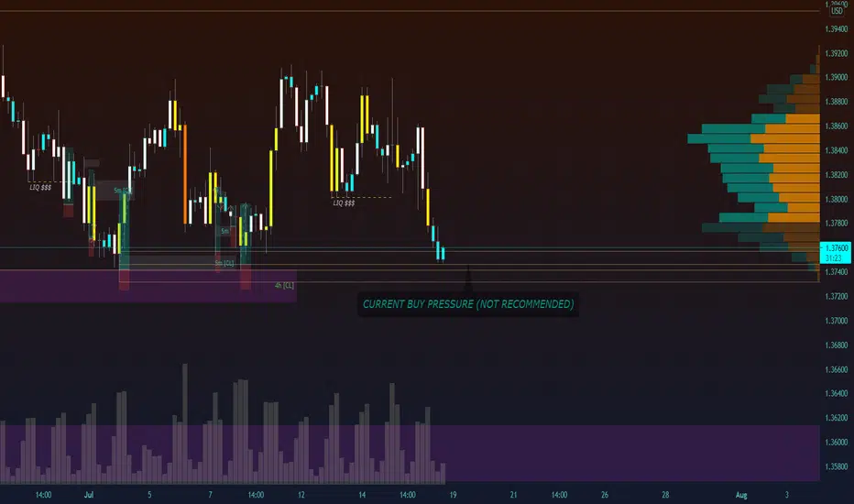
Task: Click the date 21 on time axis
Action: pos(514,495)
